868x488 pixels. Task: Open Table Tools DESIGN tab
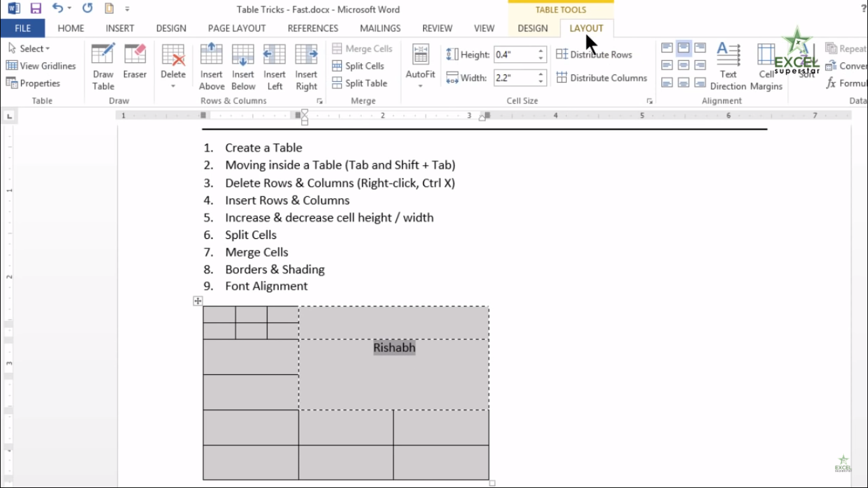(x=532, y=28)
